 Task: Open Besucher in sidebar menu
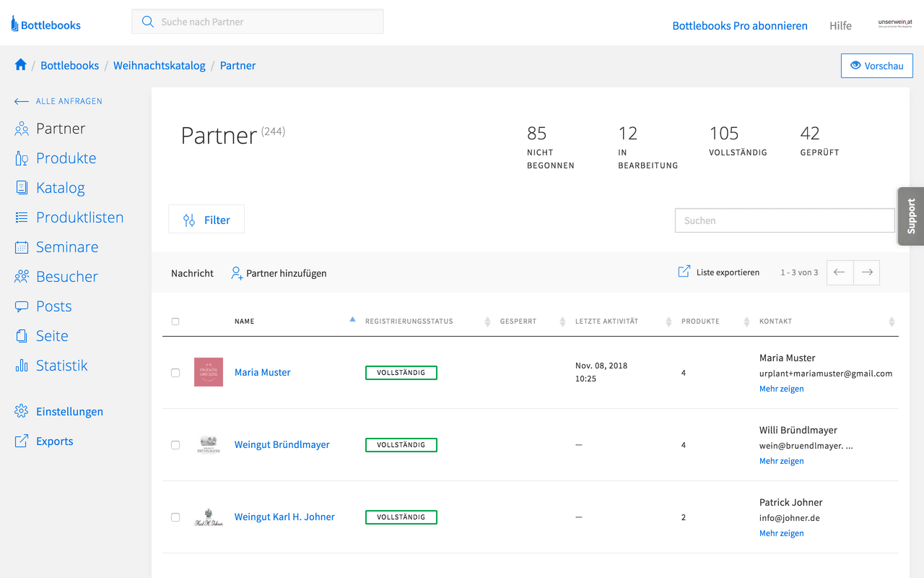tap(67, 277)
